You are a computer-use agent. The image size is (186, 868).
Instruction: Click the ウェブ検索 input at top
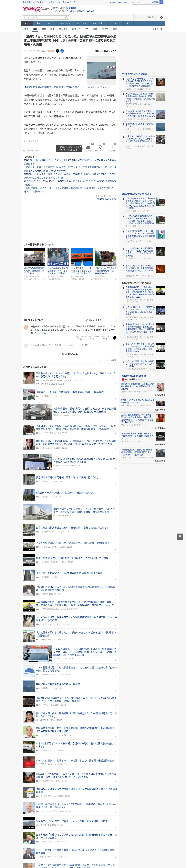tap(138, 2)
